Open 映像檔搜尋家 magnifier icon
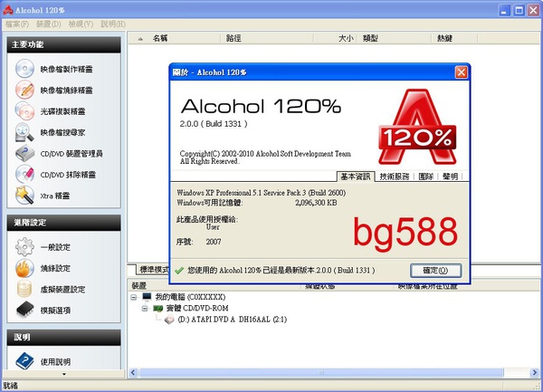The width and height of the screenshot is (543, 392). pyautogui.click(x=24, y=132)
